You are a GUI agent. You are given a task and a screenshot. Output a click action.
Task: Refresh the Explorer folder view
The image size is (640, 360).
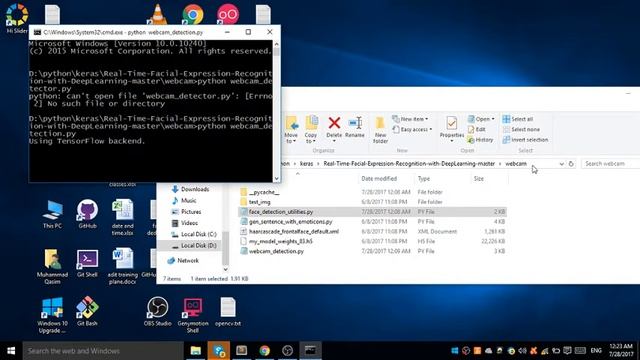click(x=571, y=164)
